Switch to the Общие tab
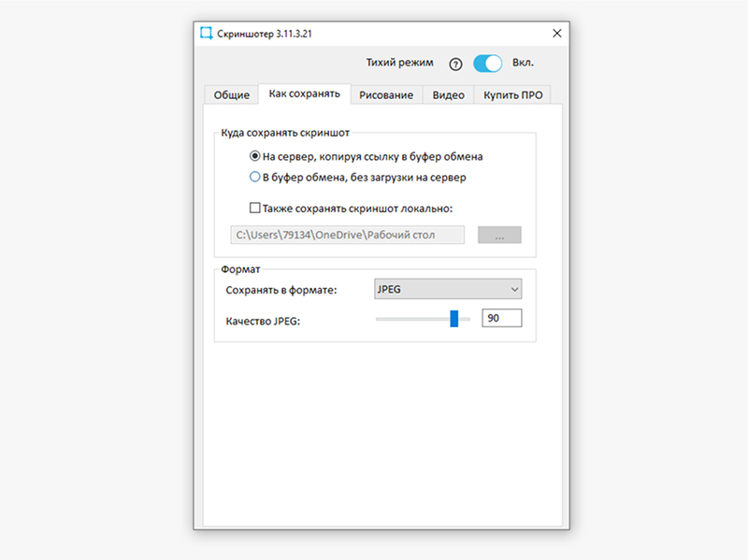 [231, 95]
